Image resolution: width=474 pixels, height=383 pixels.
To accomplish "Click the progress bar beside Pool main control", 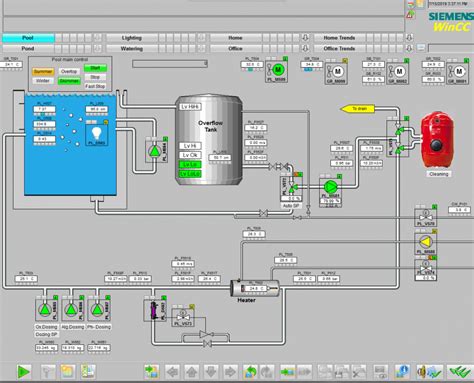I will (x=170, y=64).
